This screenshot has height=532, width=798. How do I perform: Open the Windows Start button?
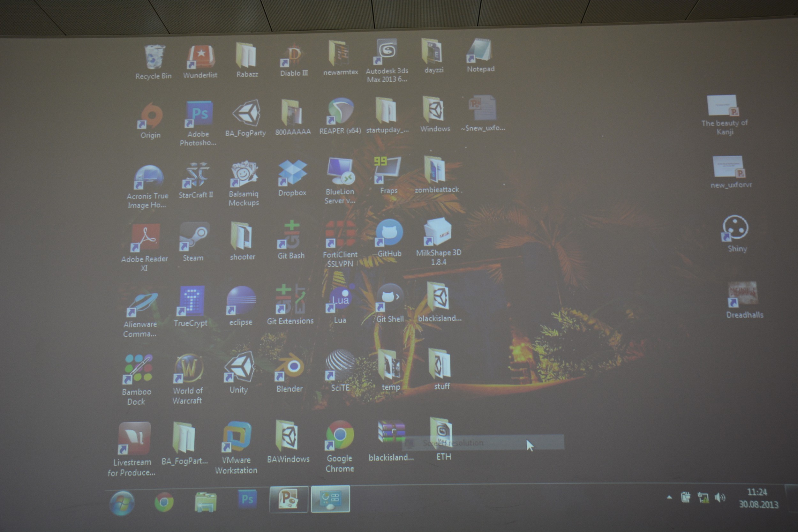[122, 503]
